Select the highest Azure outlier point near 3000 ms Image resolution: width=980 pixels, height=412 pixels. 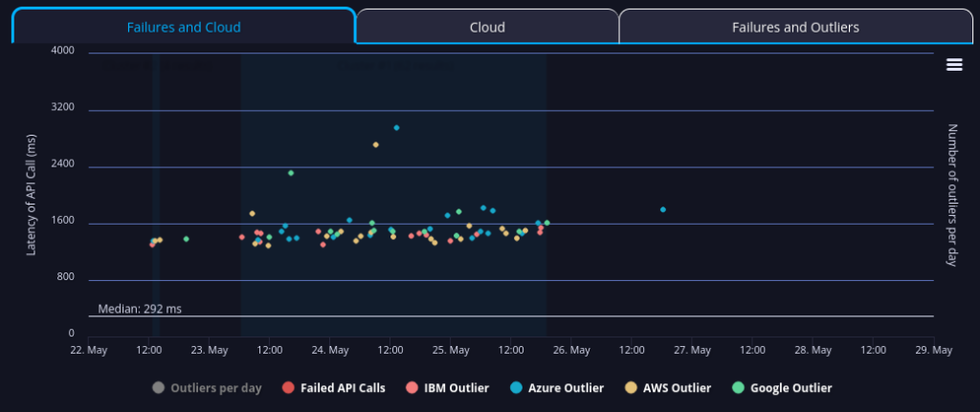click(x=396, y=127)
